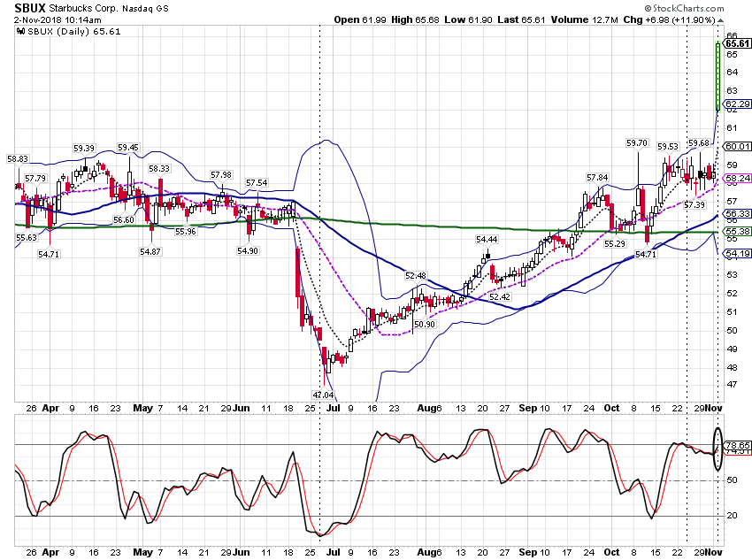The height and width of the screenshot is (560, 752).
Task: Click the Low 61.90 value in header
Action: [468, 19]
